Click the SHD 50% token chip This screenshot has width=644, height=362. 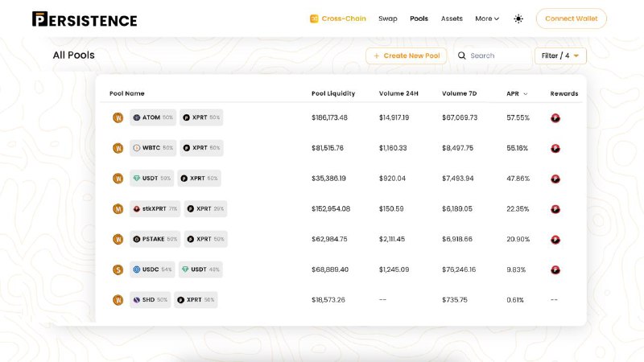point(150,299)
